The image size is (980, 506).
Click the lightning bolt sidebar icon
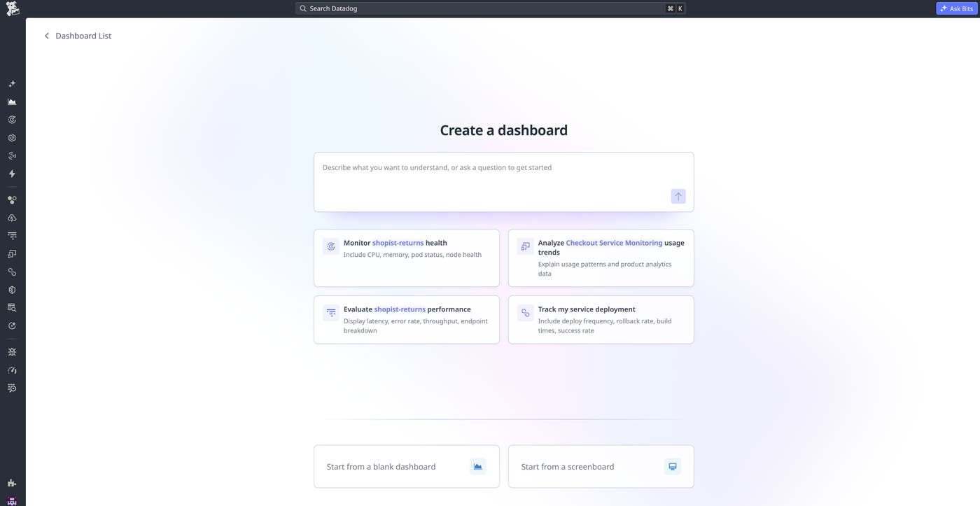click(12, 174)
